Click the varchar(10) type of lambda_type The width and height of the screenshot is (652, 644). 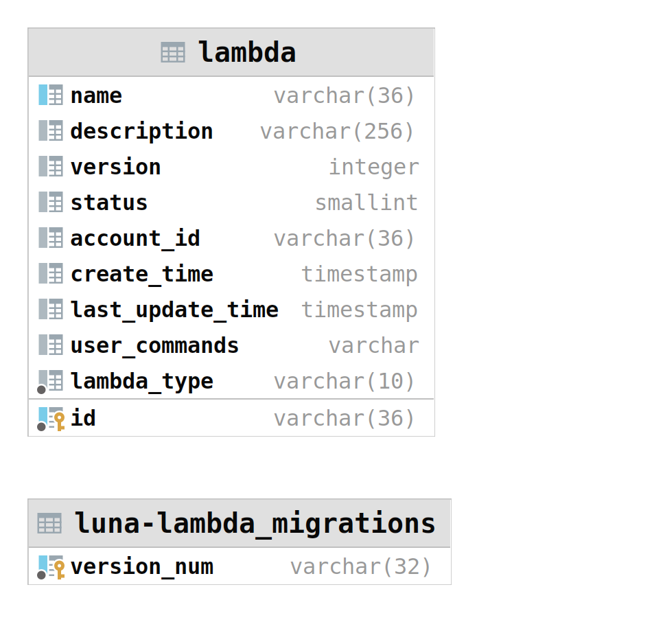[345, 381]
